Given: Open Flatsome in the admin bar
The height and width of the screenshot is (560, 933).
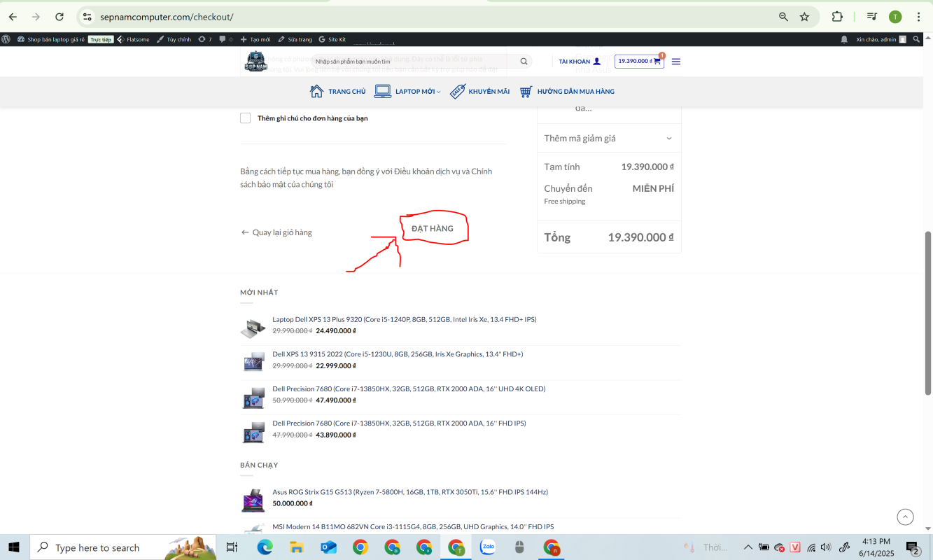Looking at the screenshot, I should 133,39.
